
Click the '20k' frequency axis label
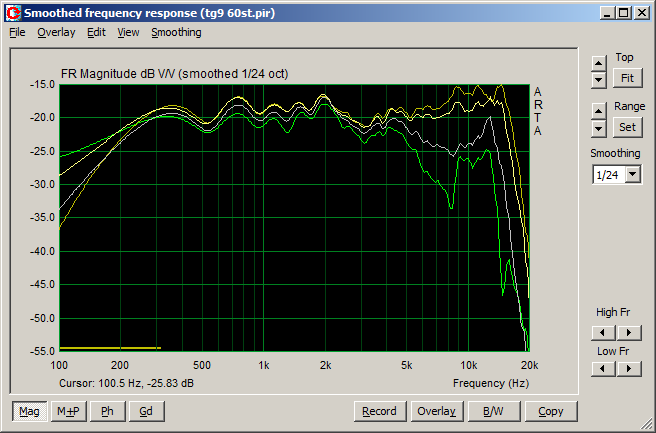[x=530, y=366]
